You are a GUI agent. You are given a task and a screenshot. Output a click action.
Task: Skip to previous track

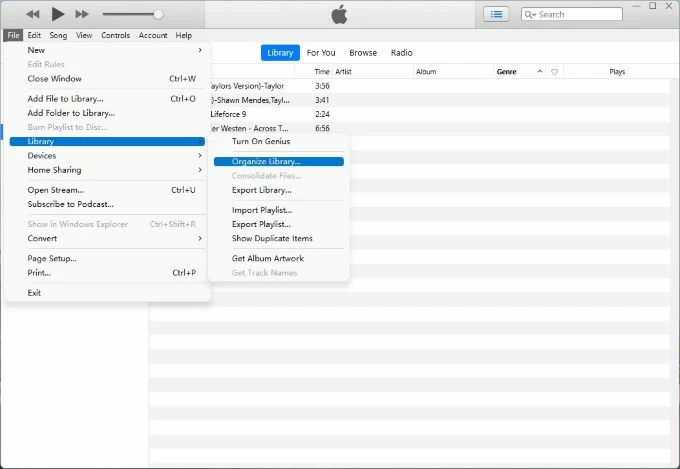pyautogui.click(x=33, y=14)
